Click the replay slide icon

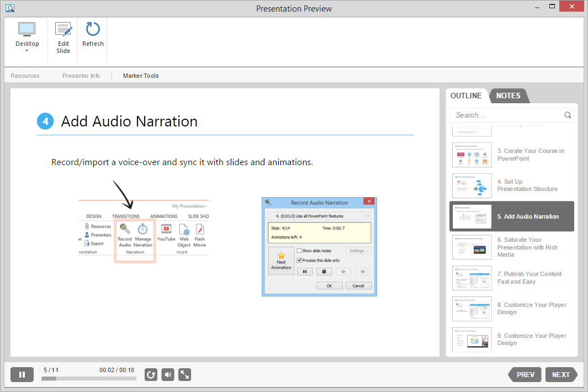[151, 375]
